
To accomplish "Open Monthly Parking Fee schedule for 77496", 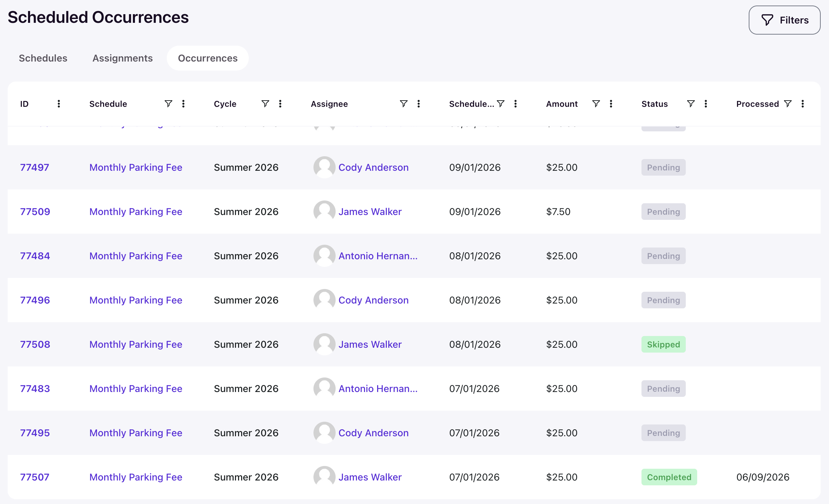I will 136,300.
